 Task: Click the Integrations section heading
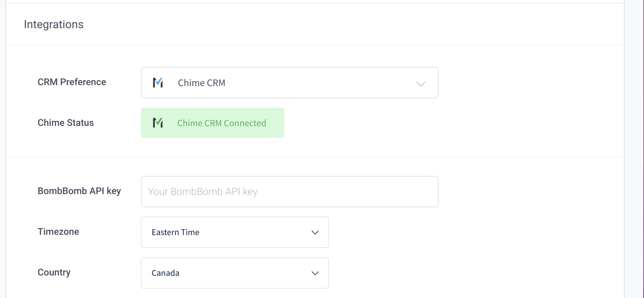coord(54,24)
